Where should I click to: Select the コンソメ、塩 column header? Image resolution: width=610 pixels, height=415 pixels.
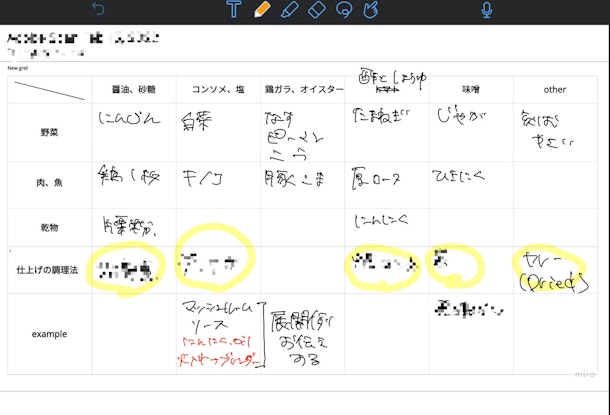218,90
